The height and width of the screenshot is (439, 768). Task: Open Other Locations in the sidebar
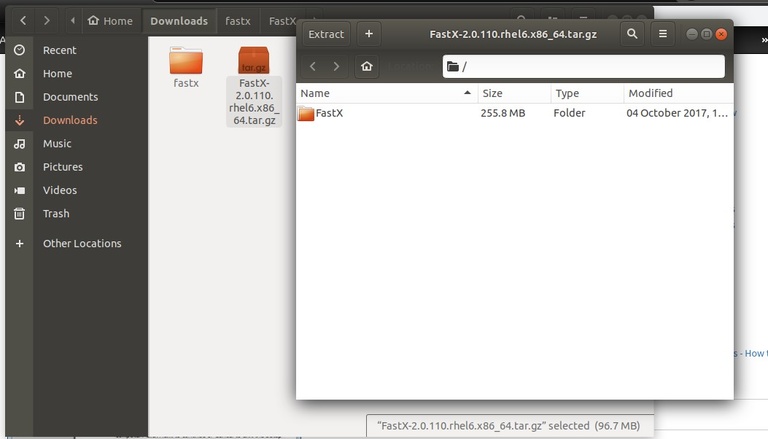pyautogui.click(x=81, y=243)
